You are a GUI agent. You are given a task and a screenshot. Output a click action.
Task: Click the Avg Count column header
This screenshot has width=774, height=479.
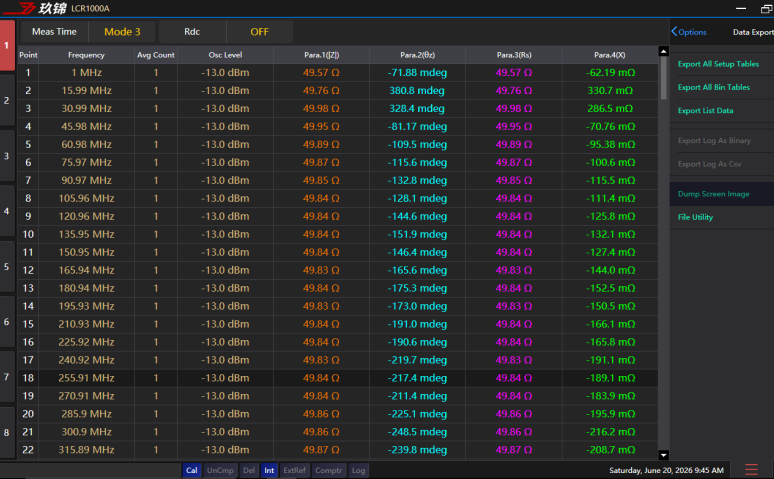coord(156,55)
